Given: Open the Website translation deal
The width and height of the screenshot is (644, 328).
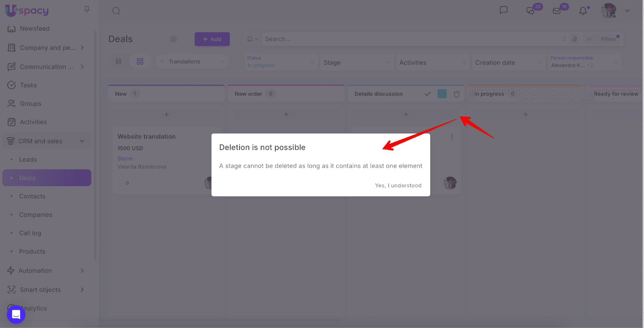Looking at the screenshot, I should coord(147,137).
